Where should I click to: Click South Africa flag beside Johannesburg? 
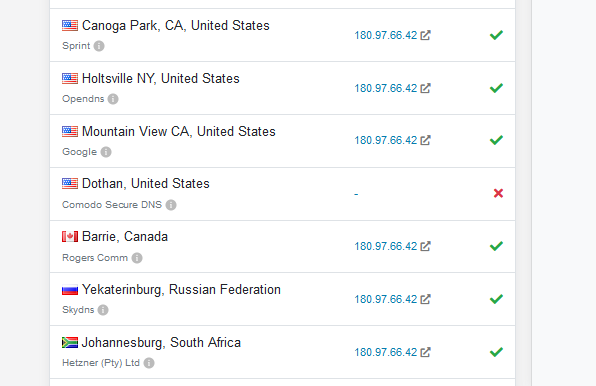pyautogui.click(x=70, y=343)
